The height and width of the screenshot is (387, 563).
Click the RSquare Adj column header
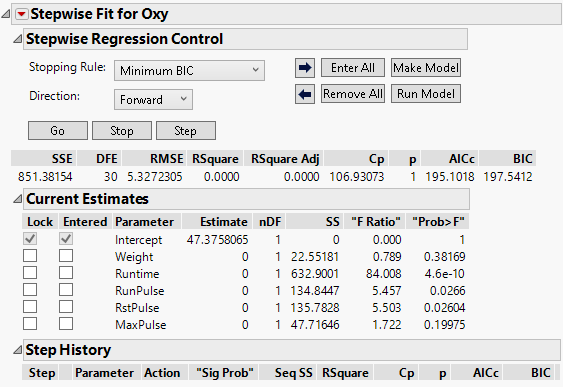(285, 159)
